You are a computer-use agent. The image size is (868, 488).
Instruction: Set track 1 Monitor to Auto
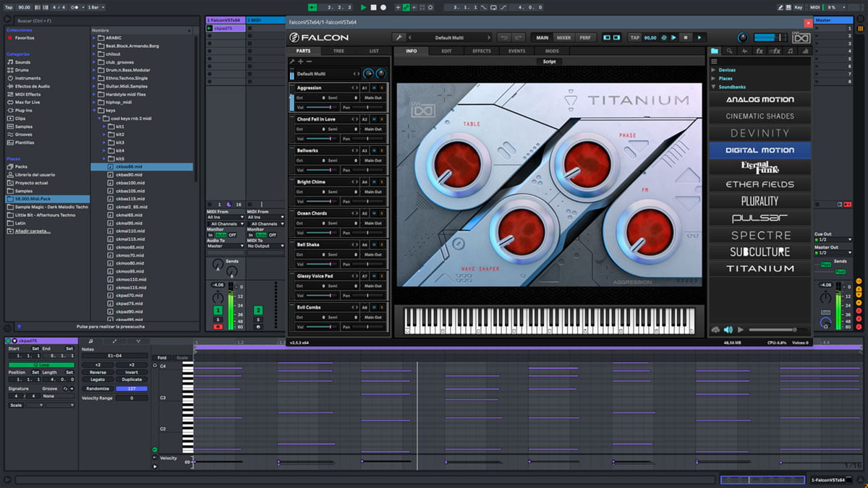point(221,235)
